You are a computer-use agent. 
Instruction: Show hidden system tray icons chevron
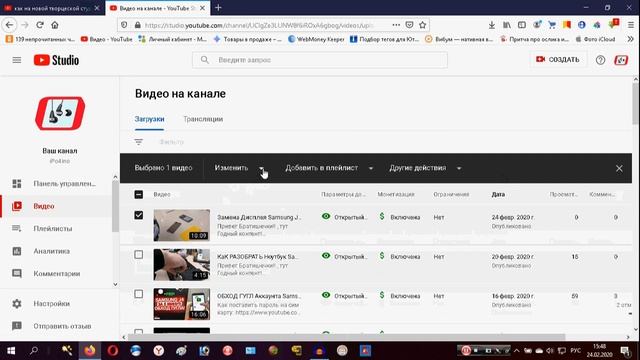pyautogui.click(x=516, y=351)
